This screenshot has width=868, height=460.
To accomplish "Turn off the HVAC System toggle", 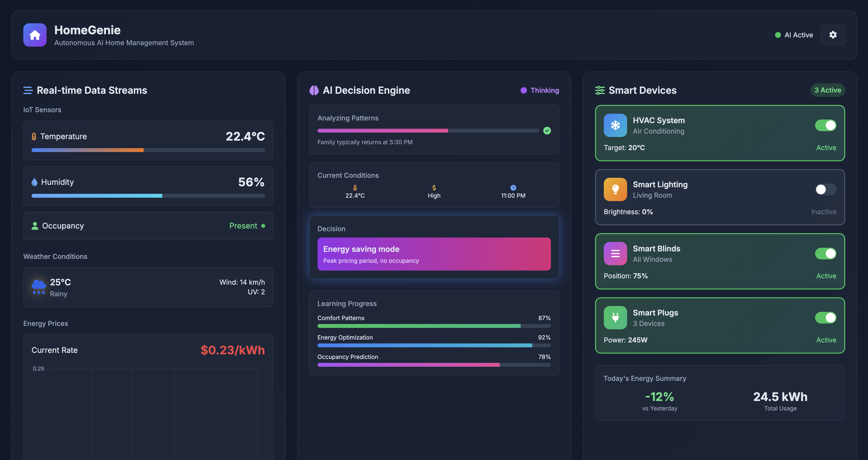I will pos(825,126).
